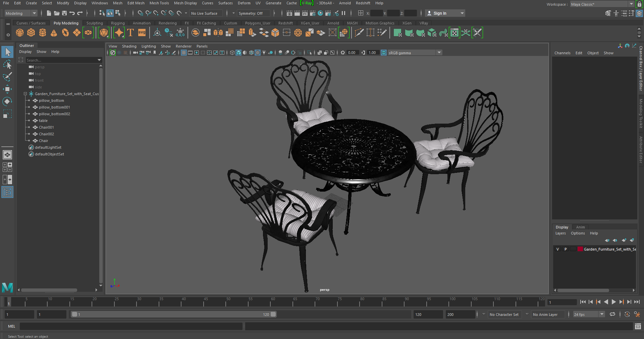The height and width of the screenshot is (339, 644).
Task: Click the Extrude shelf icon
Action: pos(252,32)
